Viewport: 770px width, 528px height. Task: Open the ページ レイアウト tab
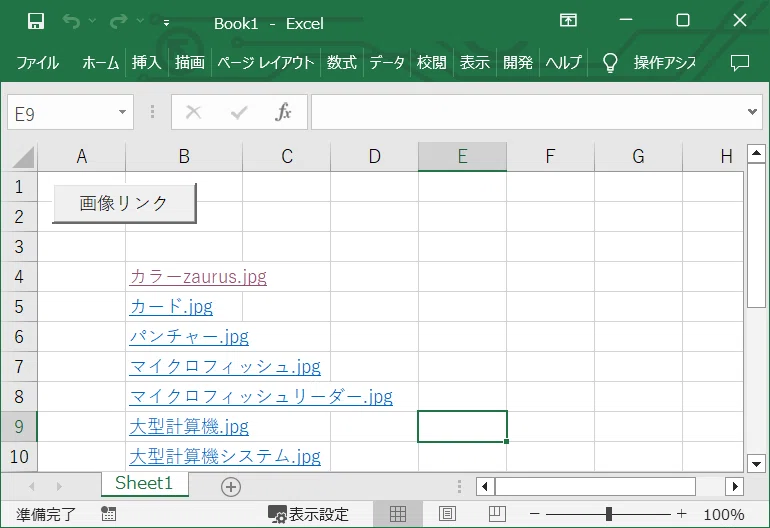coord(266,63)
